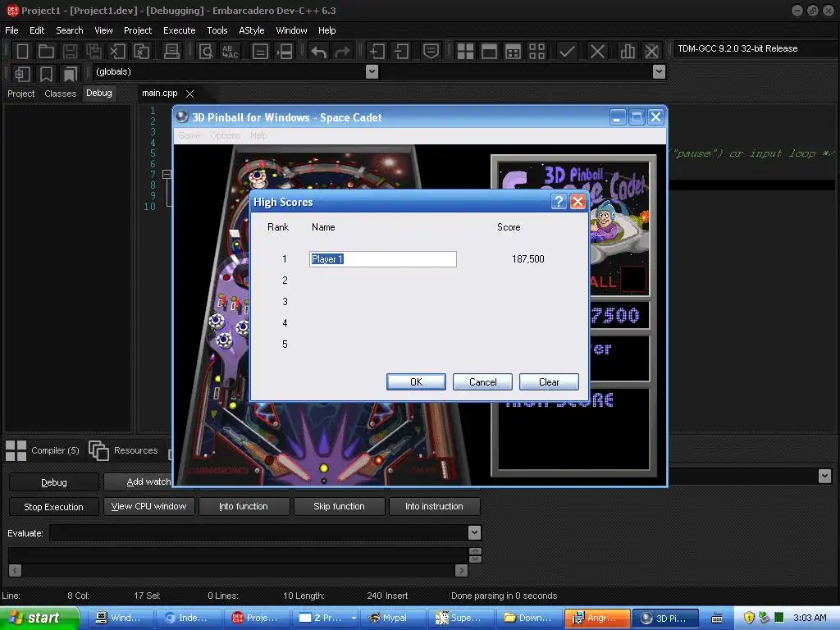Viewport: 840px width, 630px height.
Task: Click the Replace AB-AC toolbar icon
Action: tap(230, 52)
